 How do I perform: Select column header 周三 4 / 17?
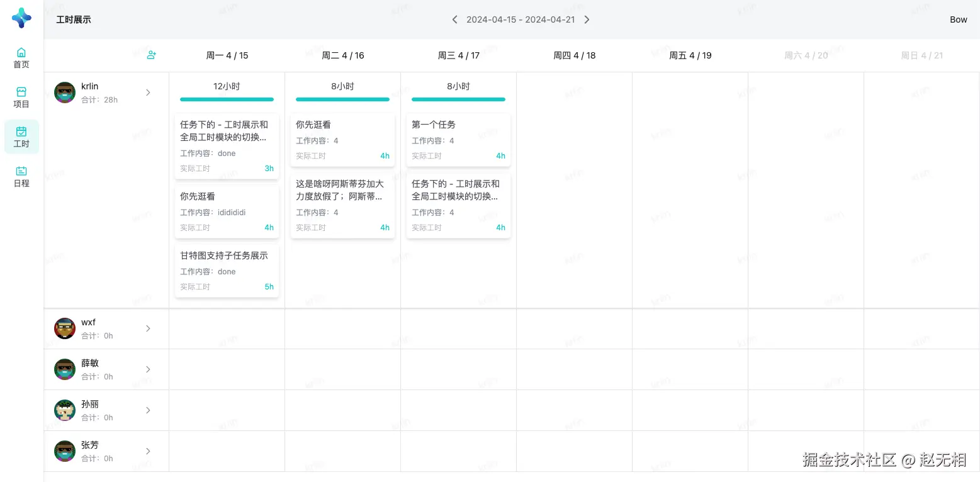[x=459, y=55]
